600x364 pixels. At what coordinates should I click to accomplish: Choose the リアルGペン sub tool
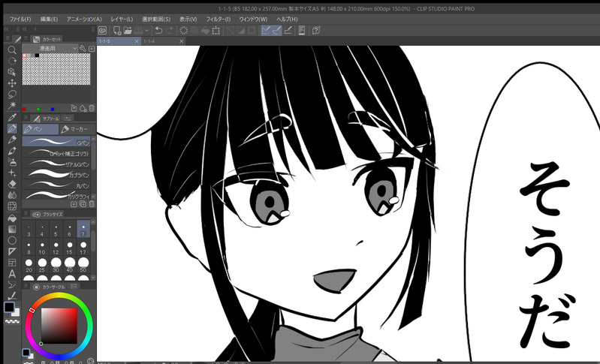click(56, 164)
